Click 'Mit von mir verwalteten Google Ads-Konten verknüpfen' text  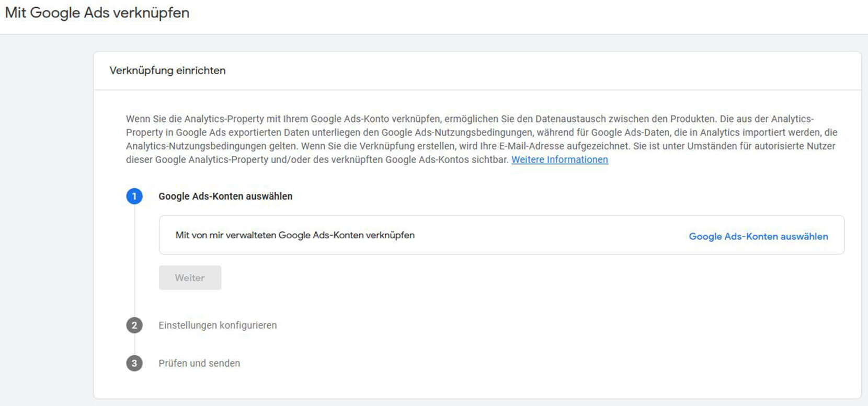coord(295,235)
